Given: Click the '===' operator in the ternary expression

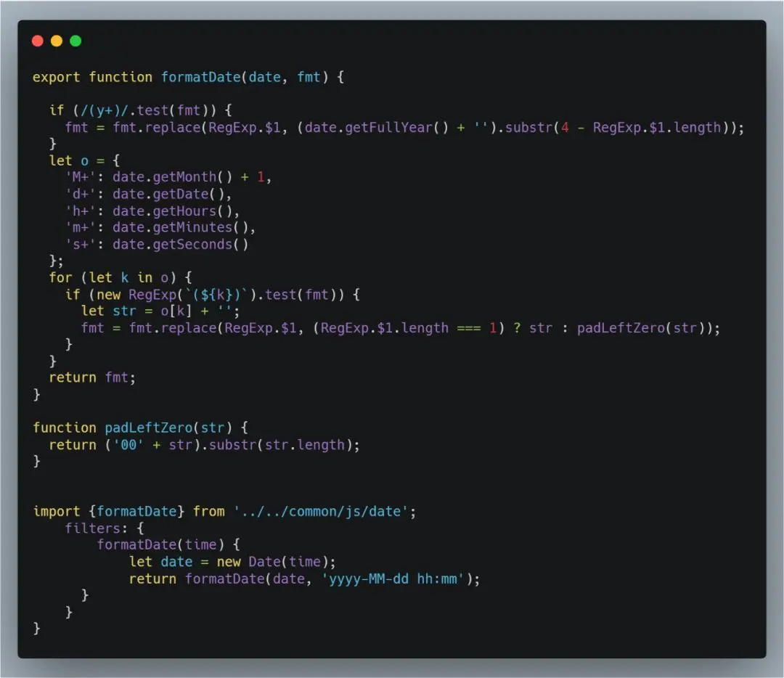Looking at the screenshot, I should click(469, 329).
